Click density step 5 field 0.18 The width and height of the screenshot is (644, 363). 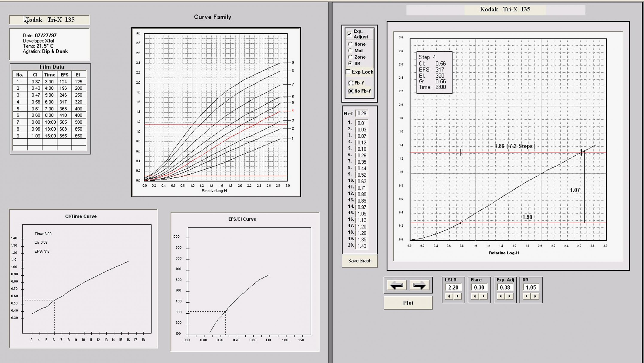click(x=361, y=149)
